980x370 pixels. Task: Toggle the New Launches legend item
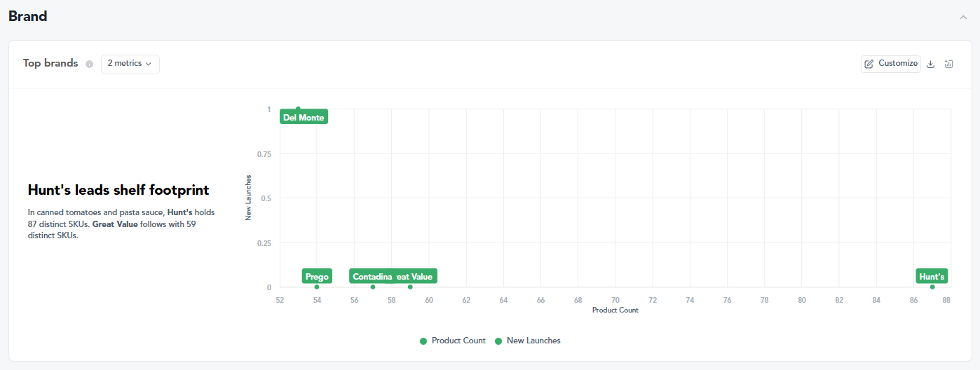(528, 341)
